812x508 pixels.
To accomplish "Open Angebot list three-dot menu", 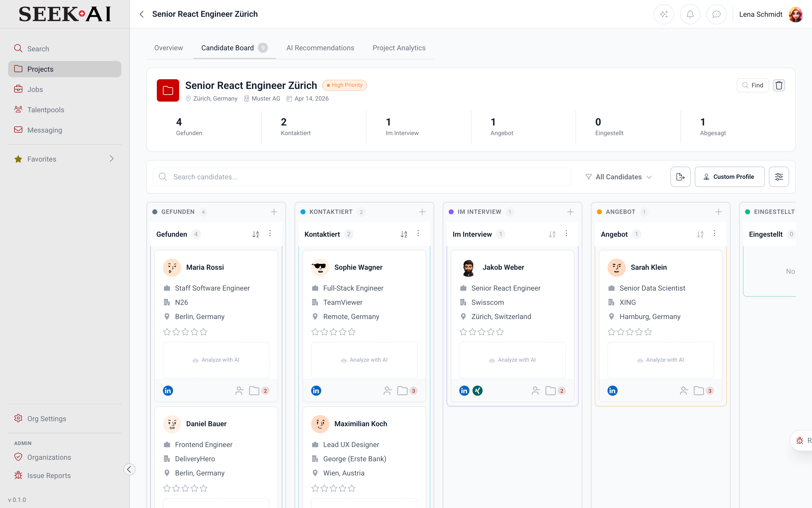I will click(714, 233).
